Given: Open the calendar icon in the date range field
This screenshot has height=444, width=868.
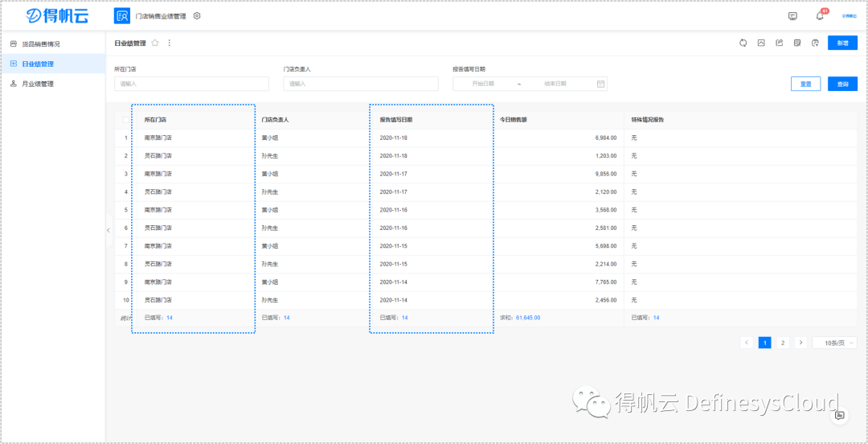Looking at the screenshot, I should click(600, 84).
